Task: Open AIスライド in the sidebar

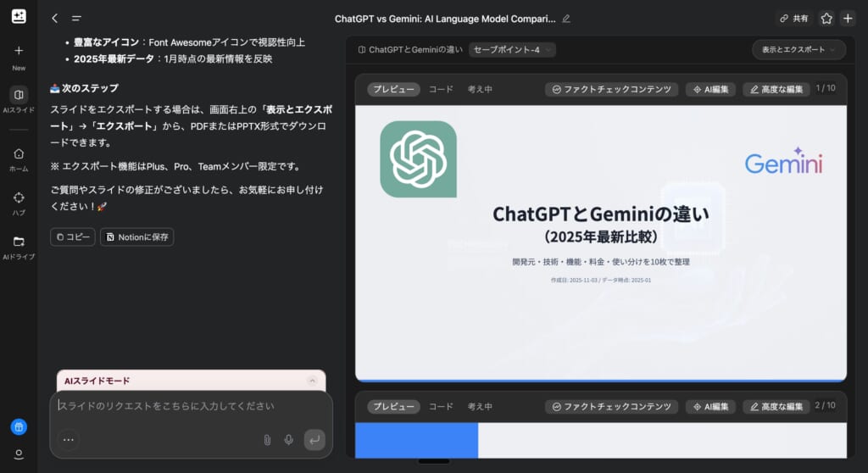Action: coord(19,100)
